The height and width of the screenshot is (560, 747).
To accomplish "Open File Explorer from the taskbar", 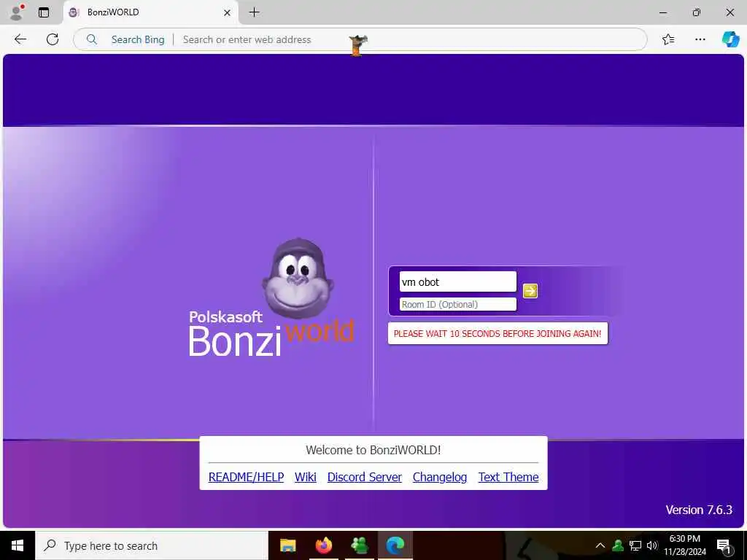I will 287,545.
